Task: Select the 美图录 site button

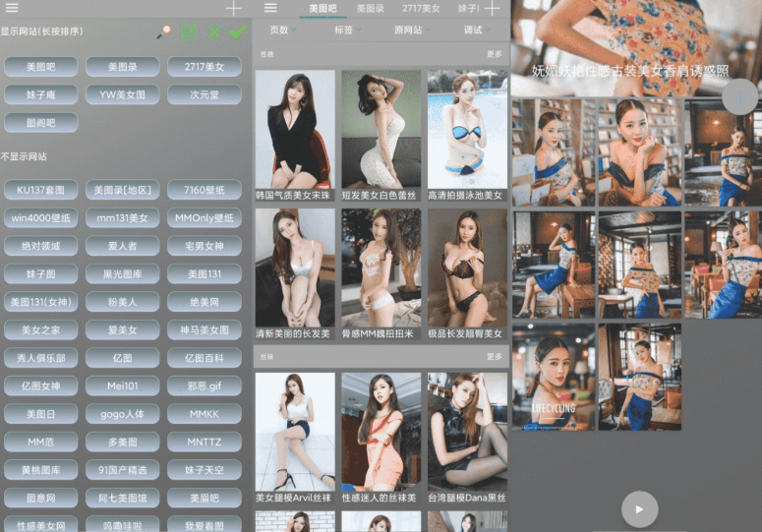Action: tap(123, 67)
